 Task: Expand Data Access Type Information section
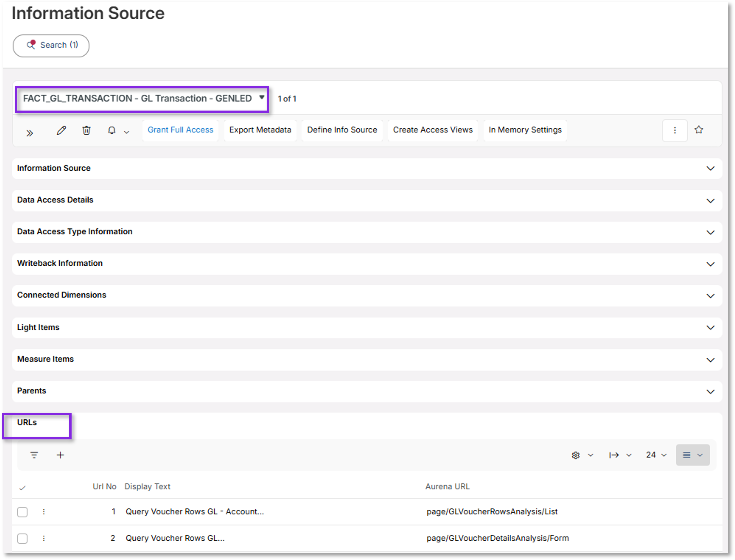pyautogui.click(x=367, y=232)
